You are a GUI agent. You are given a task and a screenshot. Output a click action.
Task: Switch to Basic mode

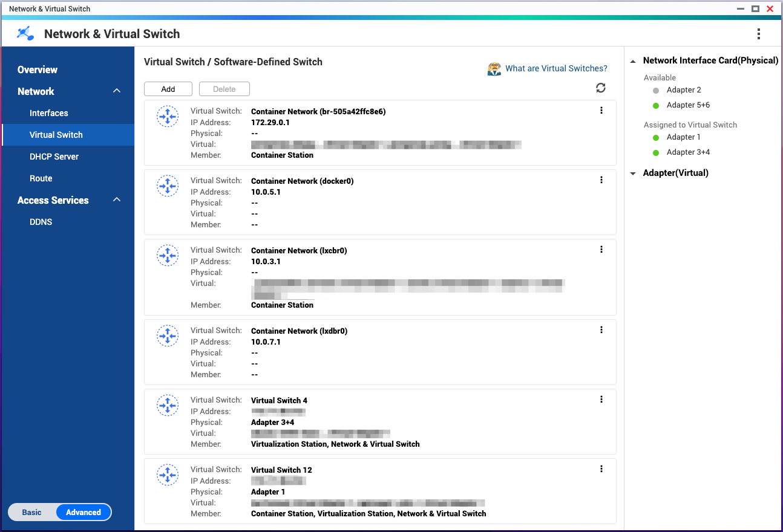pos(32,512)
